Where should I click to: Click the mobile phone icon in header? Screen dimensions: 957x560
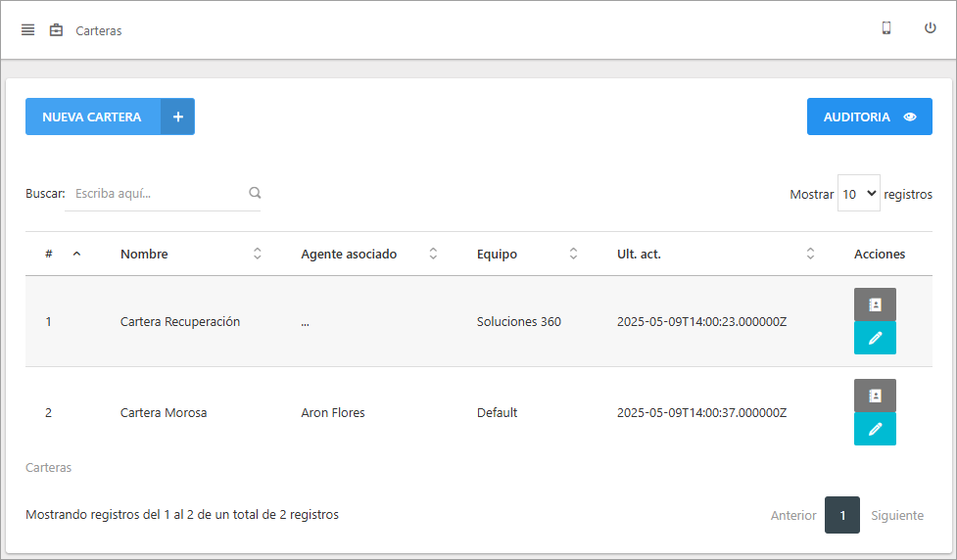click(x=886, y=28)
